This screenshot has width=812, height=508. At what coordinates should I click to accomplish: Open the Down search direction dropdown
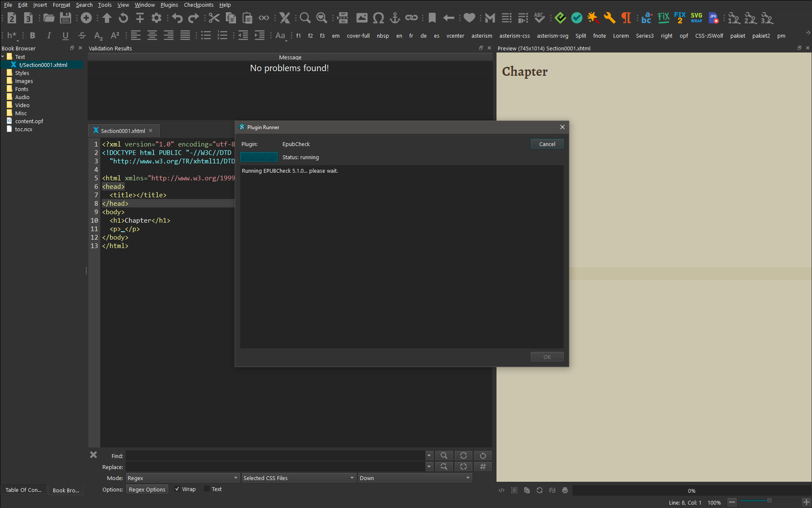(414, 478)
